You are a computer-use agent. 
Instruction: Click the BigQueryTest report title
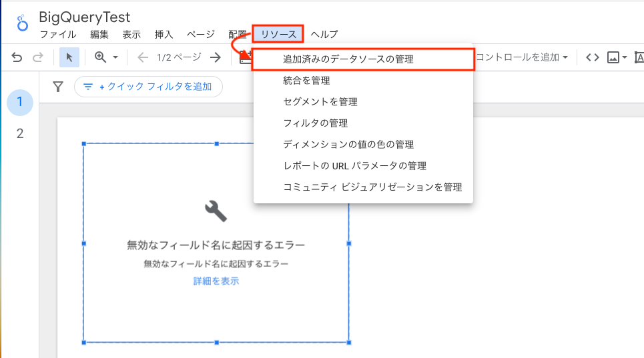pos(85,17)
